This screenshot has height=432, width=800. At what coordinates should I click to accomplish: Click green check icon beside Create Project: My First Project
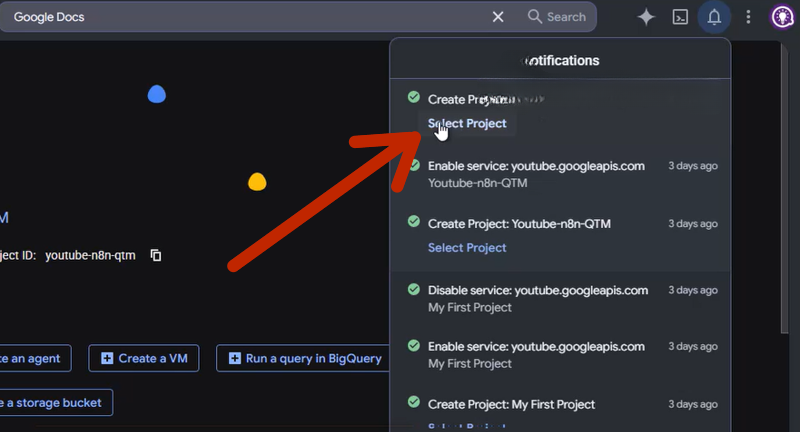(x=414, y=402)
